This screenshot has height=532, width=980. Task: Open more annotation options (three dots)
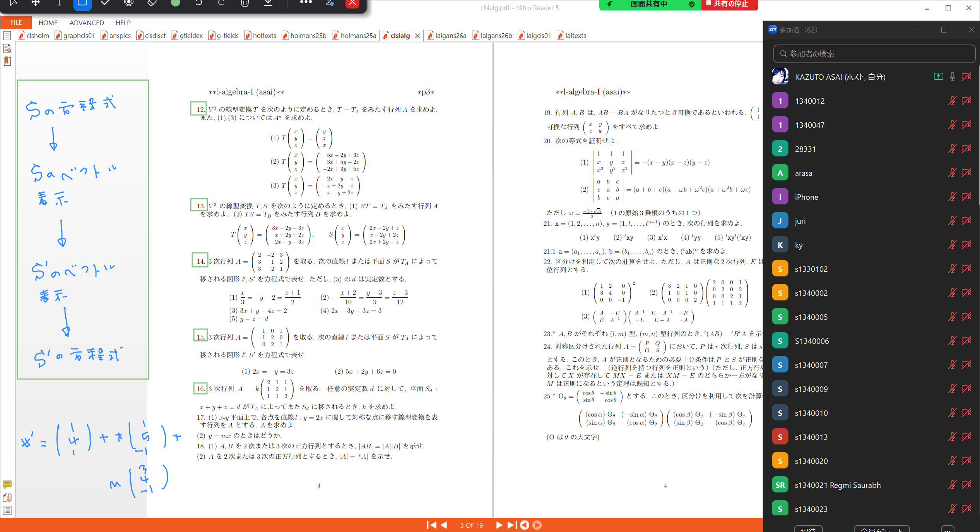[306, 2]
